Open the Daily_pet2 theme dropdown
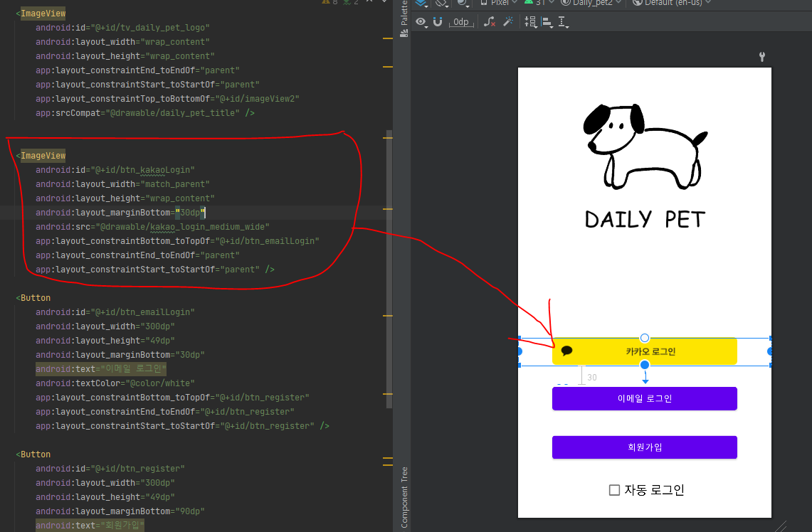 pos(591,3)
